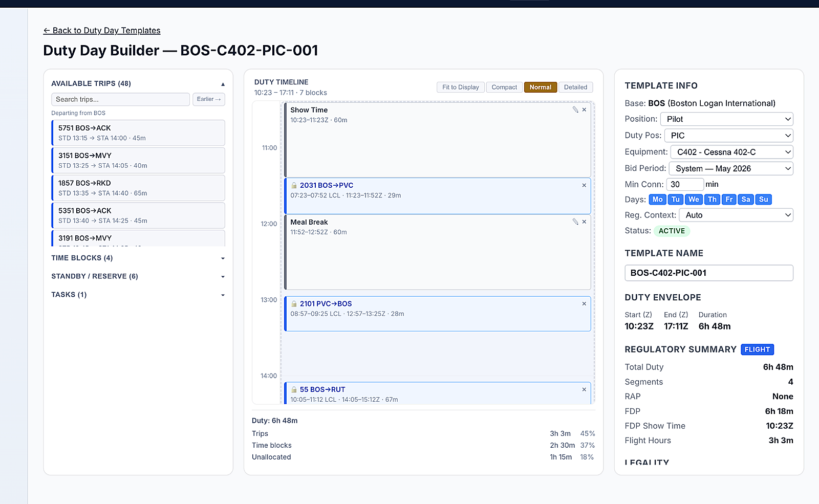The image size is (819, 504).
Task: Edit the Show Time block pencil icon
Action: click(575, 109)
